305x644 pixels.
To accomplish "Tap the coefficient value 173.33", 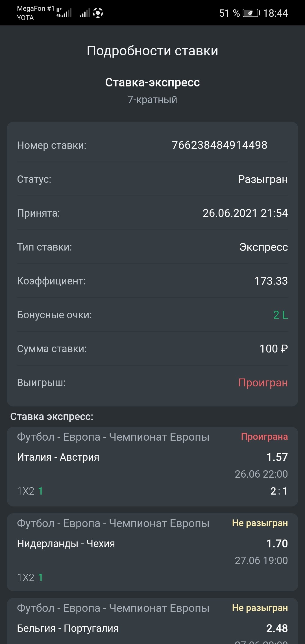I will point(271,281).
